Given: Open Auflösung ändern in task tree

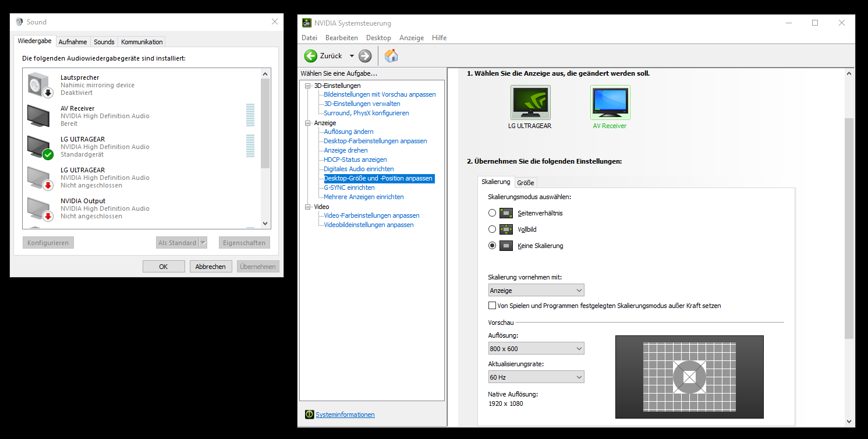Looking at the screenshot, I should (349, 132).
